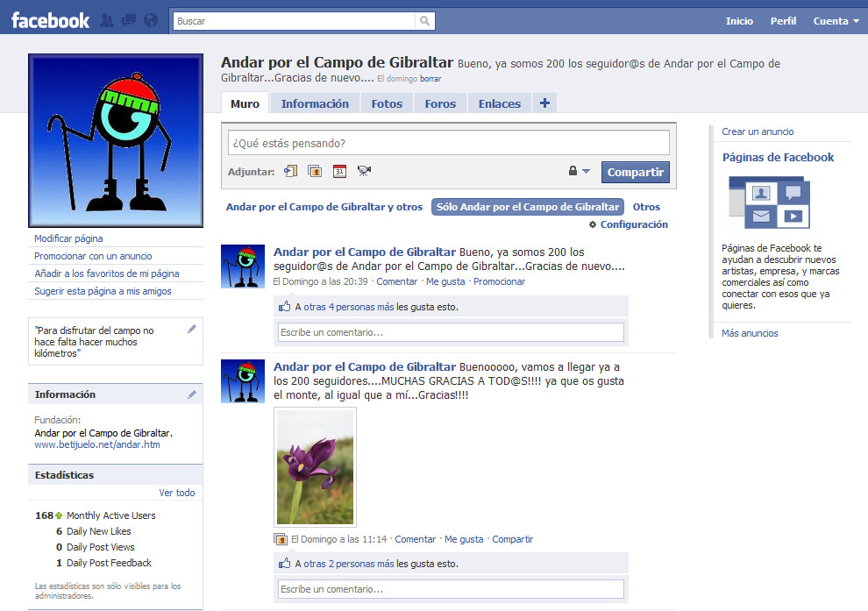Click comment field under first post
Screen dimensions: 868x611
451,332
